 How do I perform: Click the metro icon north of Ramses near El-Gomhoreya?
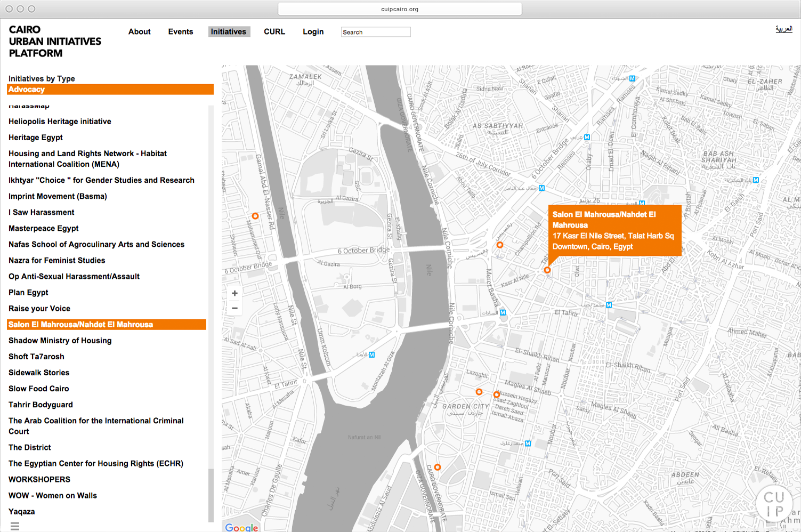(x=632, y=78)
